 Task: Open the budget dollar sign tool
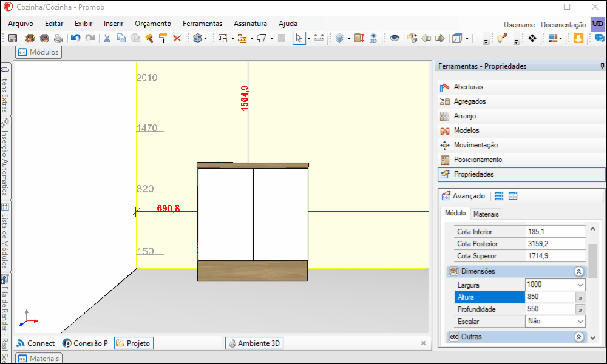198,38
